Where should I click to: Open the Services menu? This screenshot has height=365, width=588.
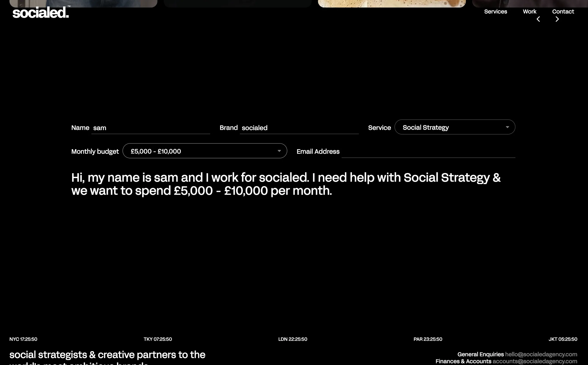[x=495, y=11]
